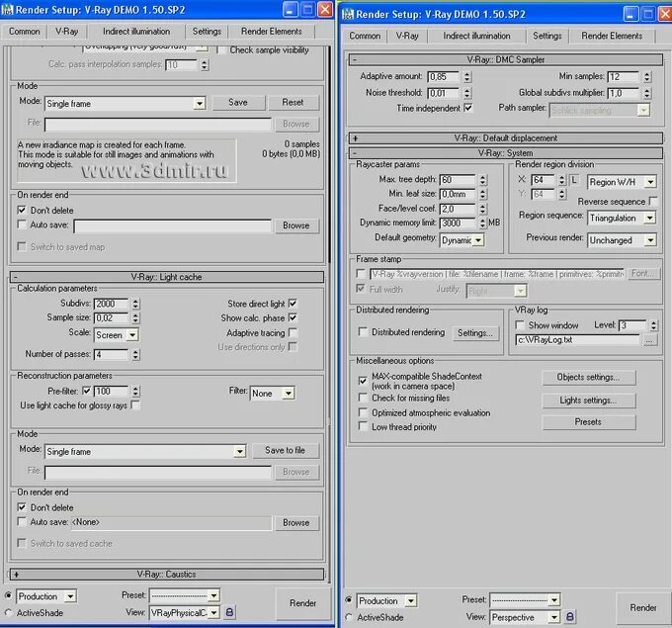Expand the V-Ray Caustics rollout

[x=167, y=574]
